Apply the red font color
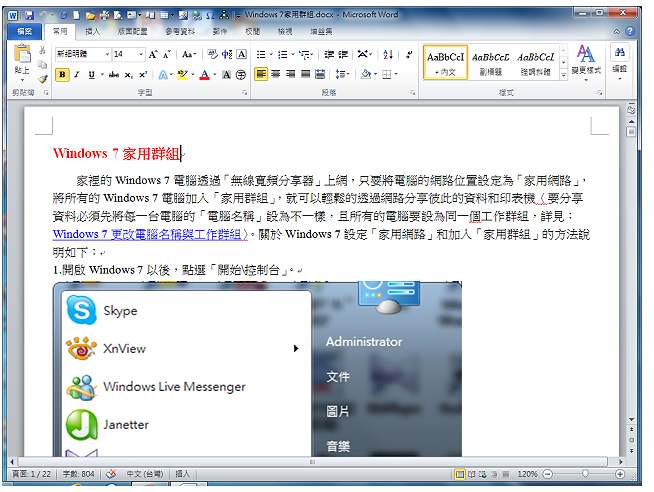 tap(204, 75)
